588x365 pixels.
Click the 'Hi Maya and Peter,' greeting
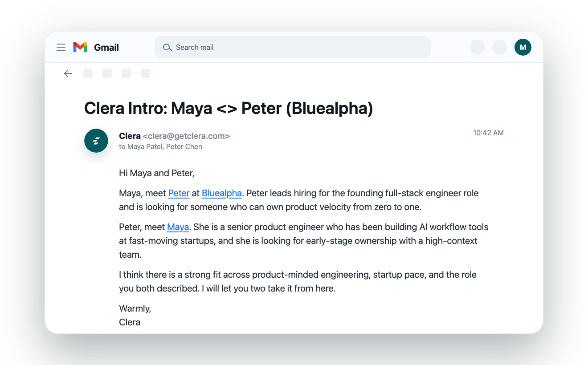pos(157,173)
